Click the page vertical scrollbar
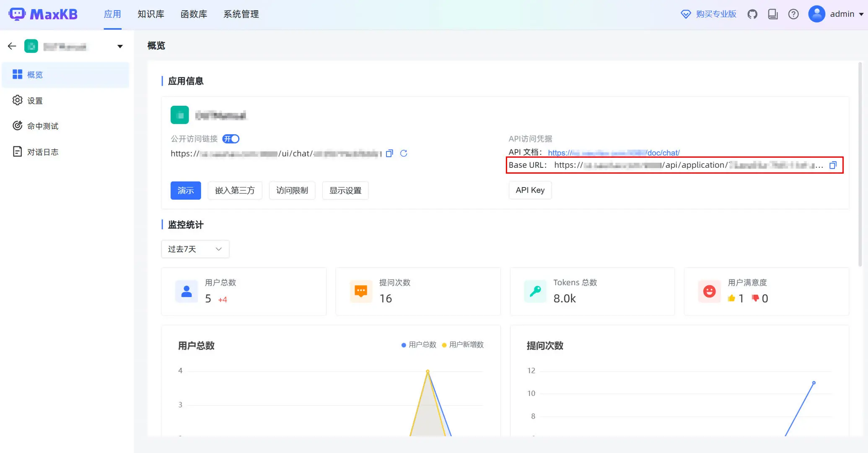 [x=860, y=164]
